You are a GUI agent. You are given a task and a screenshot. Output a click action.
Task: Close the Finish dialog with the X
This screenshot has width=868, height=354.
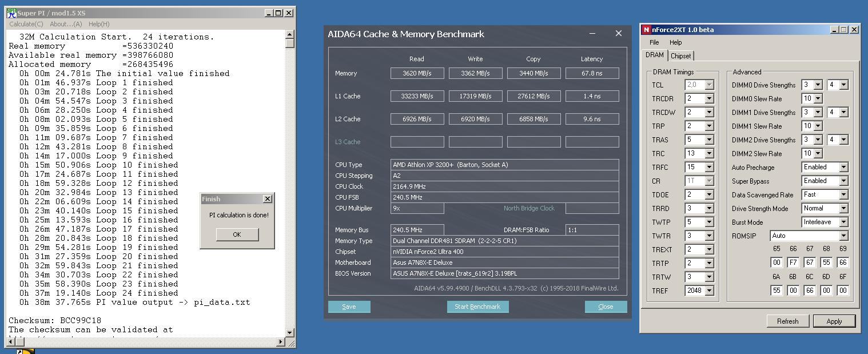267,198
